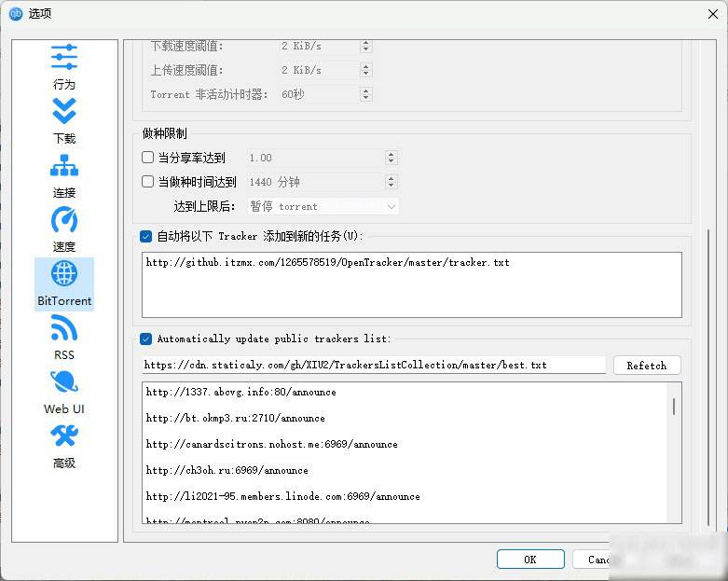Click the 下载速度阈值 2 KiB/s field
The image size is (728, 581).
[320, 46]
